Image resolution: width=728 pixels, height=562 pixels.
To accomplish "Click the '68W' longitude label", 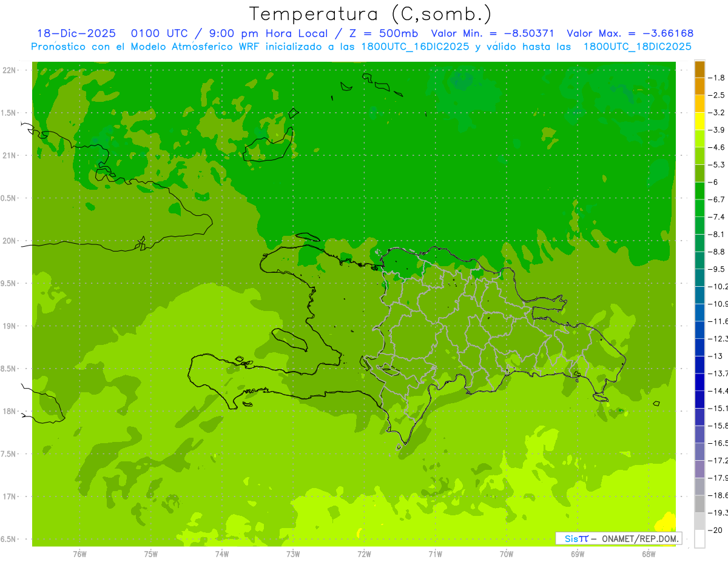I will point(649,554).
